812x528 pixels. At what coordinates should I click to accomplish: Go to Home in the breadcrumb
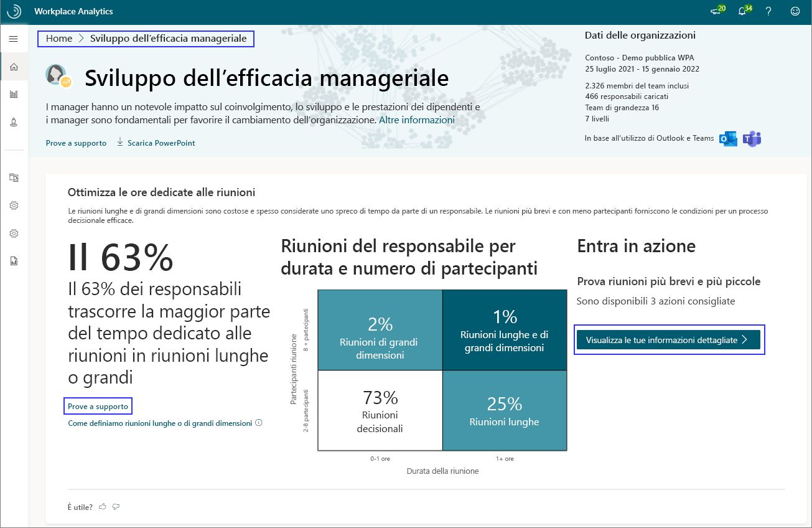[x=59, y=39]
